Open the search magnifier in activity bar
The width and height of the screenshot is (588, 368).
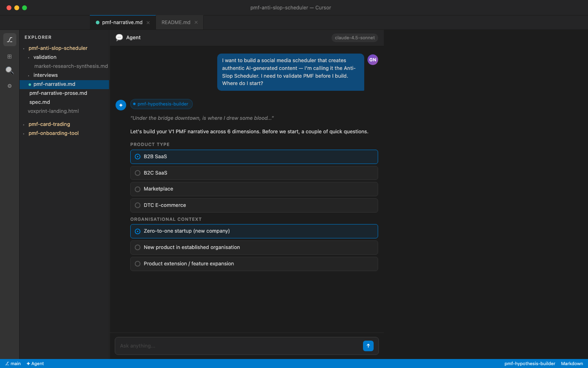click(x=10, y=70)
